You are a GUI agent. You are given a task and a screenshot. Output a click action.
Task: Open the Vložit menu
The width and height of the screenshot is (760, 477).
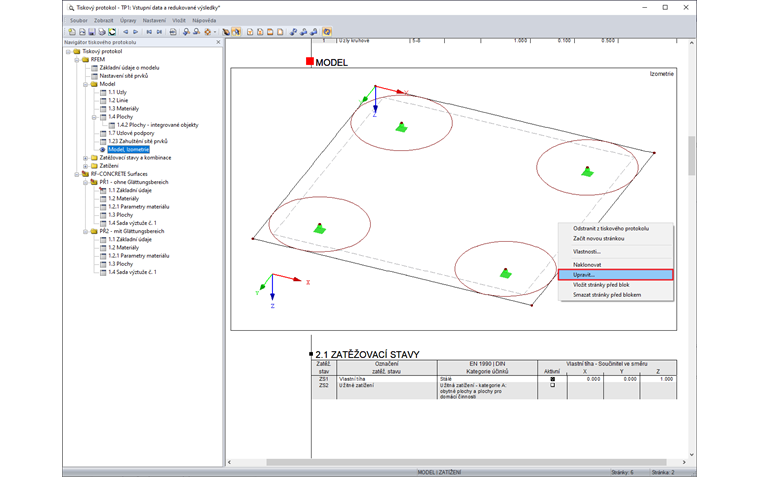pyautogui.click(x=179, y=20)
